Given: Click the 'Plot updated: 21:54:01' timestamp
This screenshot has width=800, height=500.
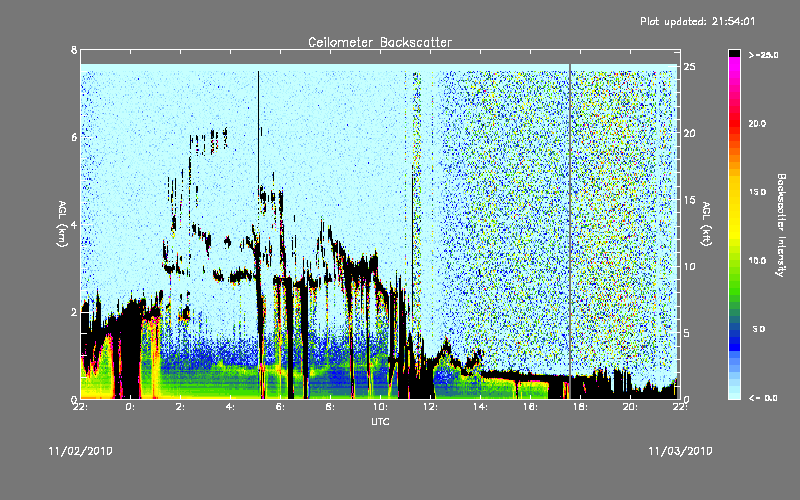Looking at the screenshot, I should click(x=697, y=21).
